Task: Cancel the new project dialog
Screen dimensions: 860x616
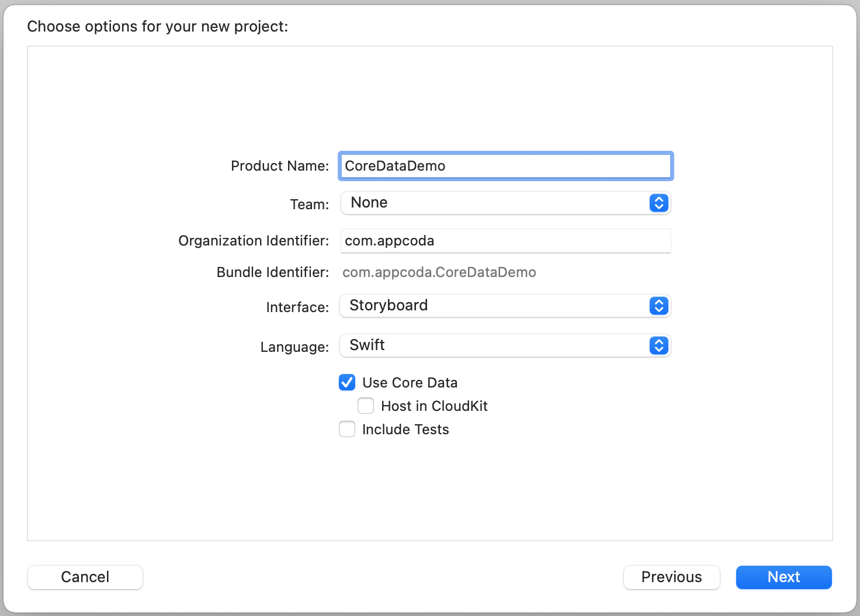Action: 85,577
